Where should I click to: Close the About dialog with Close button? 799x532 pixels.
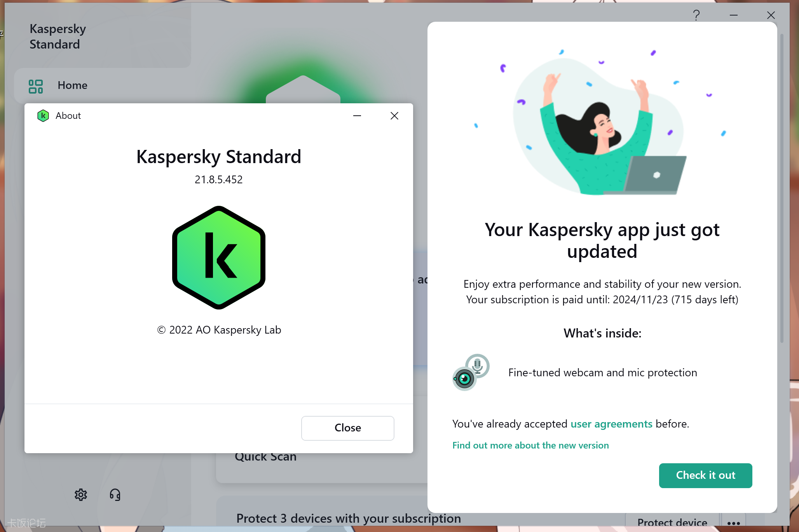click(x=348, y=428)
